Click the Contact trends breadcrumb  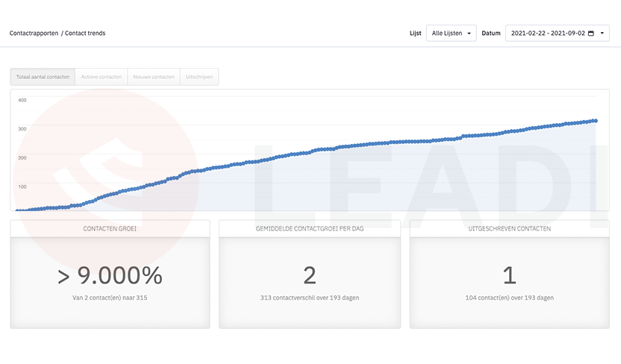(x=85, y=34)
